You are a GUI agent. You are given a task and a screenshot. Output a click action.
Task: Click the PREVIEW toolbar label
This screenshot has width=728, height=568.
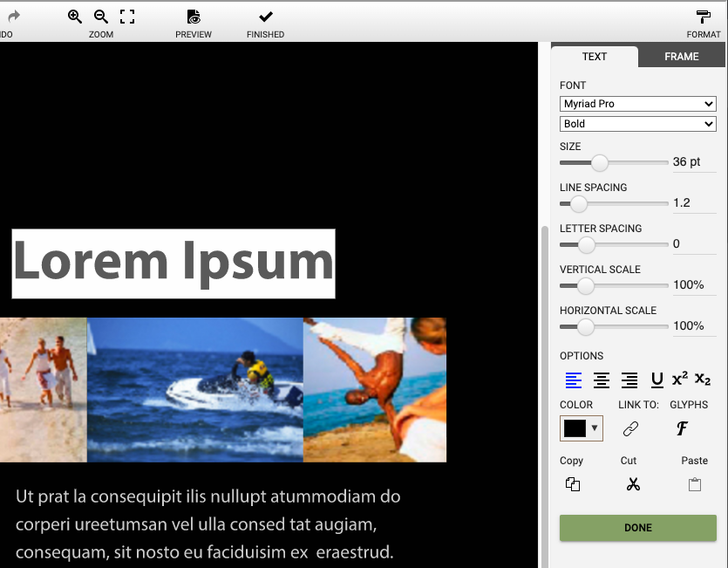point(194,34)
